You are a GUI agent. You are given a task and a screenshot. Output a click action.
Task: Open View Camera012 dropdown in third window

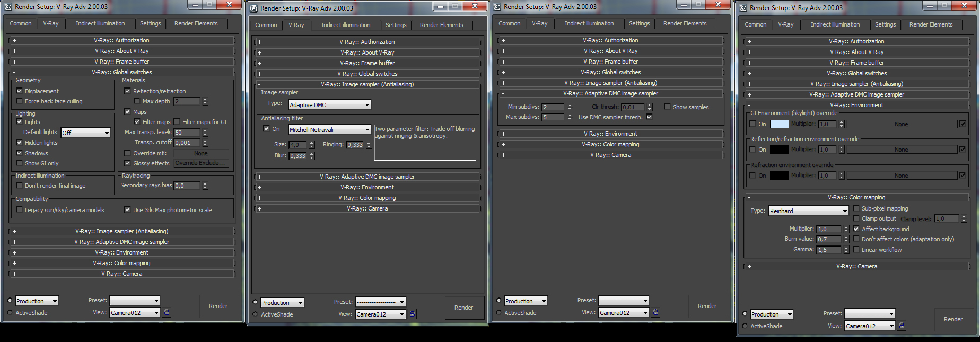pos(624,313)
